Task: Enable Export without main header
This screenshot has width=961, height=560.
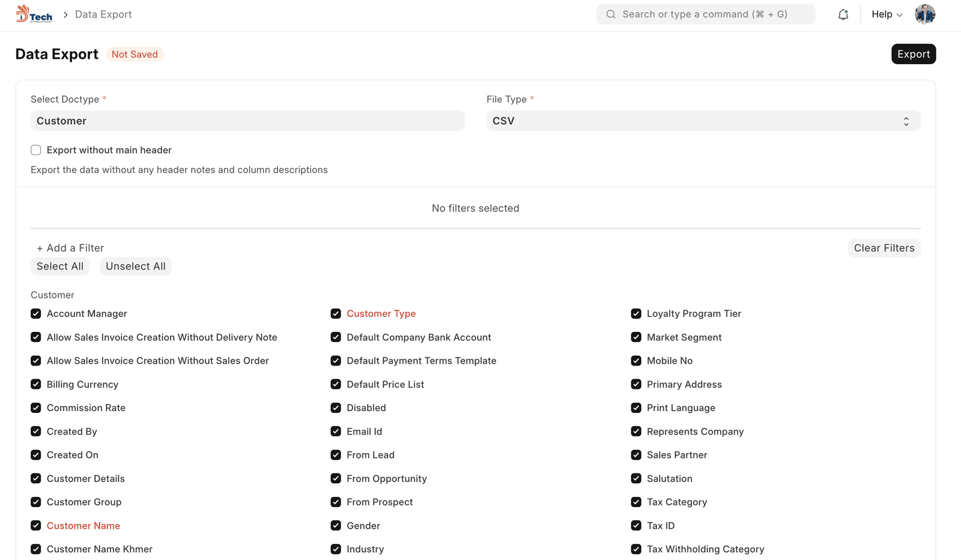Action: point(36,150)
